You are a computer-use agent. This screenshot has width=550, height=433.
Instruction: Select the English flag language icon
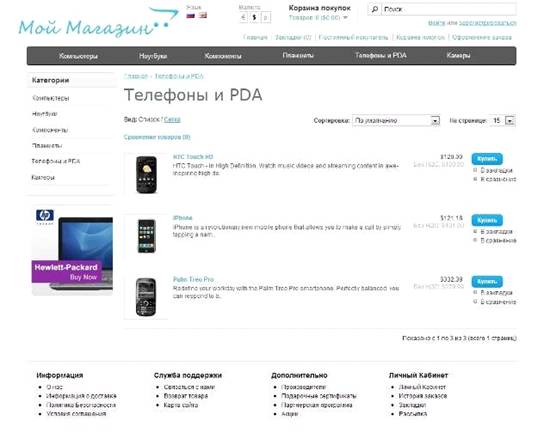[203, 15]
